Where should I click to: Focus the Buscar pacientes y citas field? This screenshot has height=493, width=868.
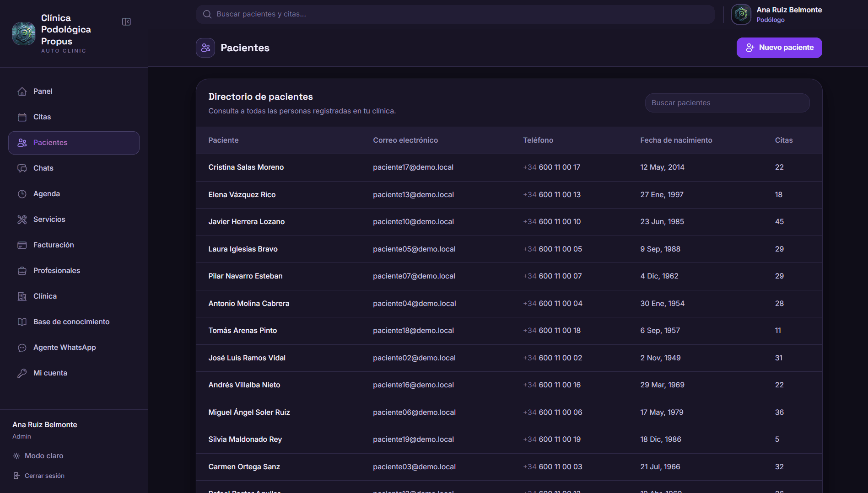click(455, 14)
